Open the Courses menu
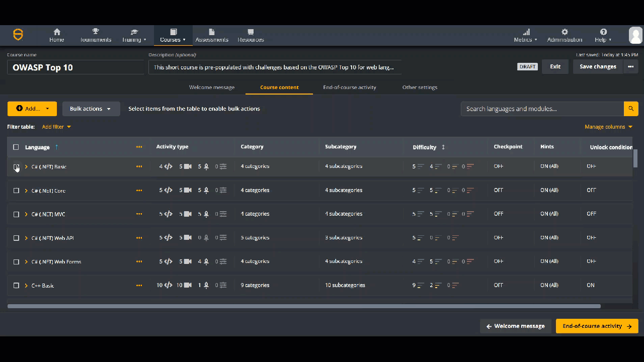The height and width of the screenshot is (362, 644). (x=173, y=35)
